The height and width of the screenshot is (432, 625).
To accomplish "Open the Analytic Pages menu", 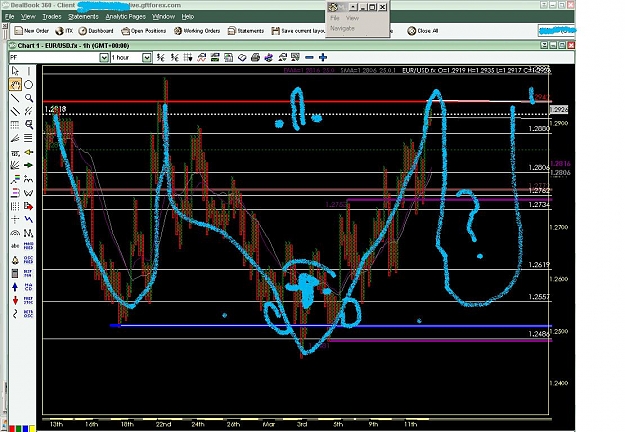I will click(126, 16).
